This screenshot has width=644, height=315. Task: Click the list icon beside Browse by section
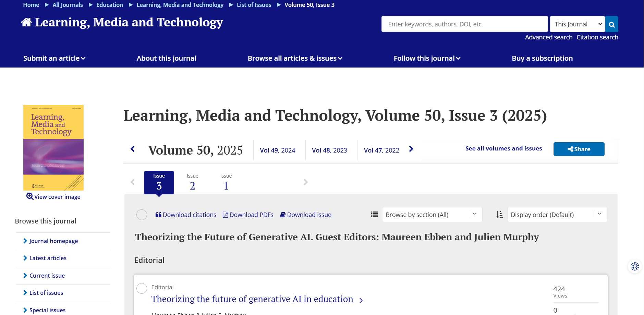[x=375, y=214]
